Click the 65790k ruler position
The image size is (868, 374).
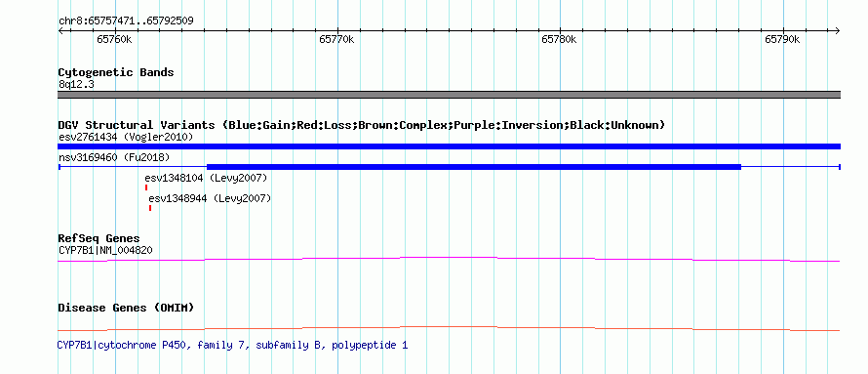[x=782, y=39]
